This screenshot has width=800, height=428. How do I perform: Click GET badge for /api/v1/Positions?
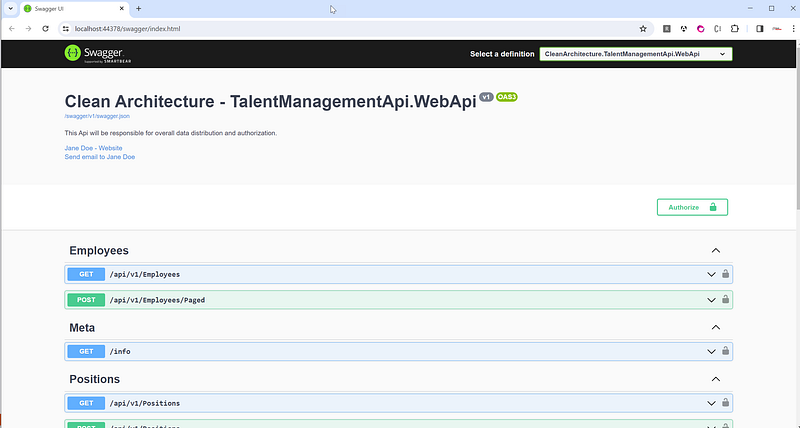click(86, 403)
